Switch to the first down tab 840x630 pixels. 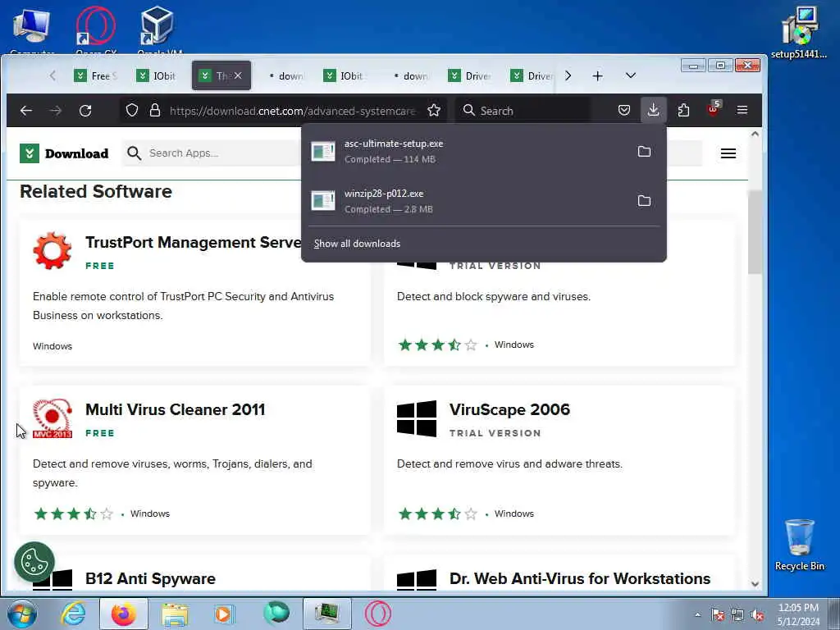(286, 75)
